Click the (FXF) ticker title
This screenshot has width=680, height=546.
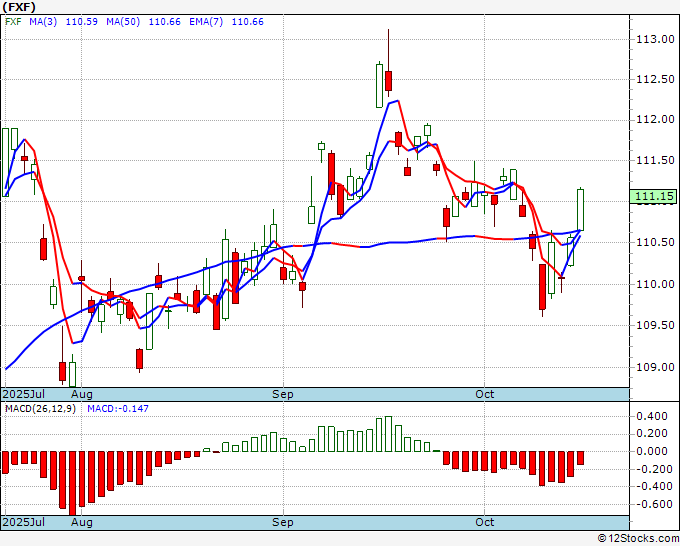click(20, 7)
